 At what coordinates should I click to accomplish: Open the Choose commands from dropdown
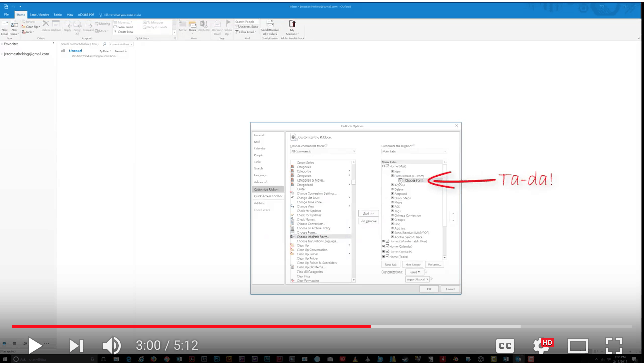tap(323, 151)
